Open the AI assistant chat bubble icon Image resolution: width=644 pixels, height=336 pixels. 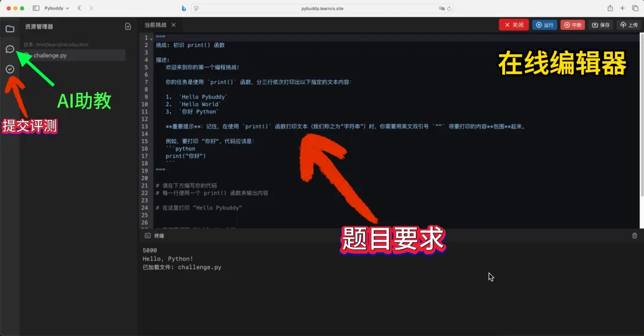(x=10, y=50)
